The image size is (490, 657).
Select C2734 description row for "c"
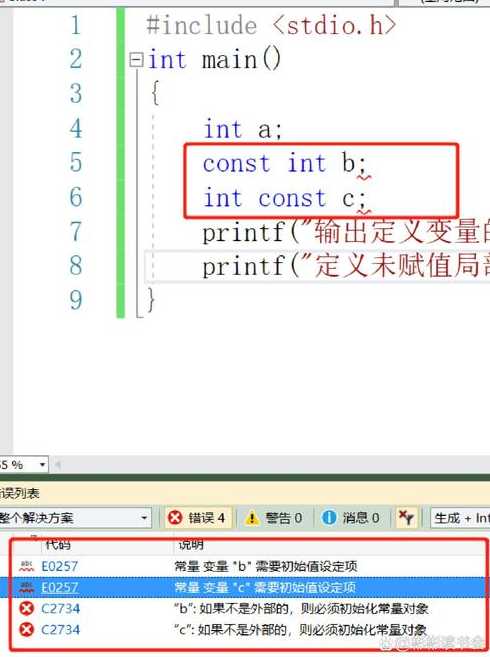coord(301,629)
